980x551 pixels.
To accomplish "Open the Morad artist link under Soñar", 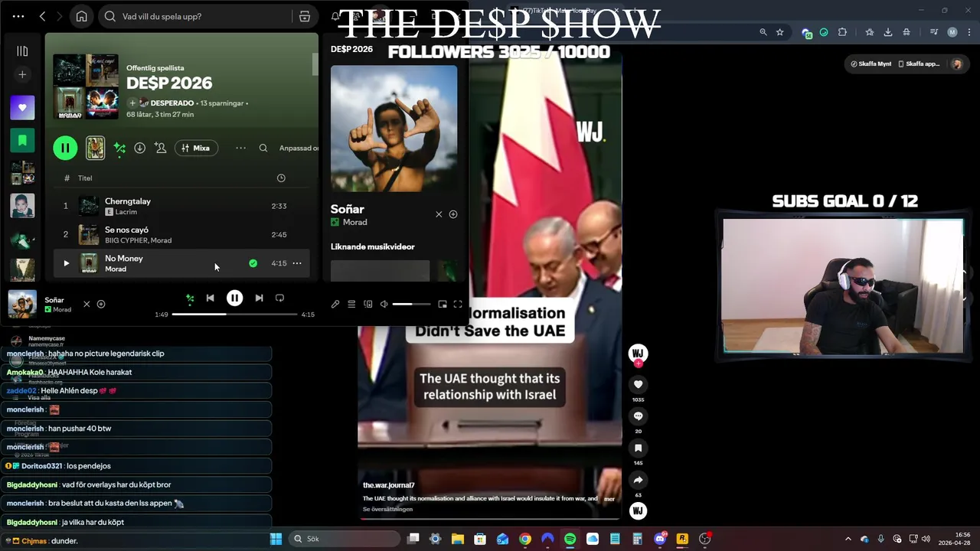I will [354, 222].
